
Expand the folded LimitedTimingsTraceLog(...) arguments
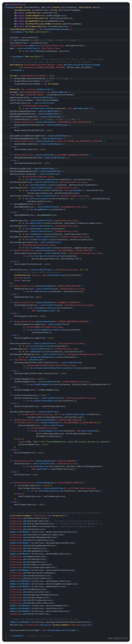coord(70,29)
